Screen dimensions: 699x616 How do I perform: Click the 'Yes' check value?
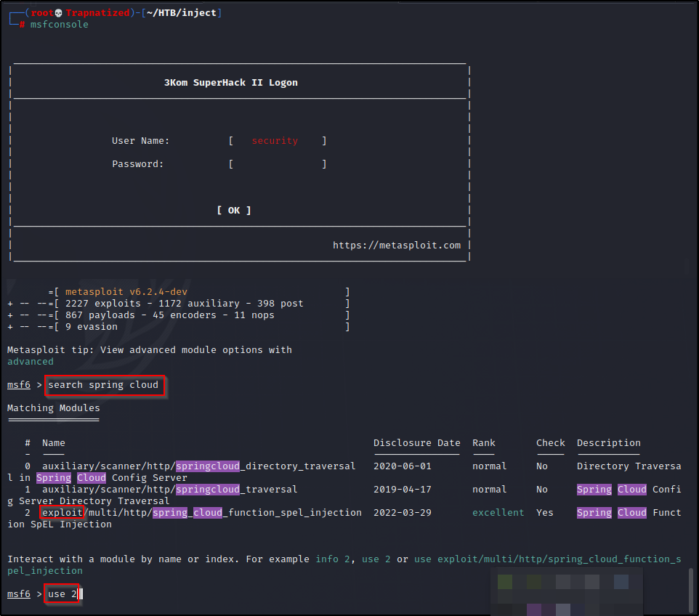pyautogui.click(x=545, y=513)
